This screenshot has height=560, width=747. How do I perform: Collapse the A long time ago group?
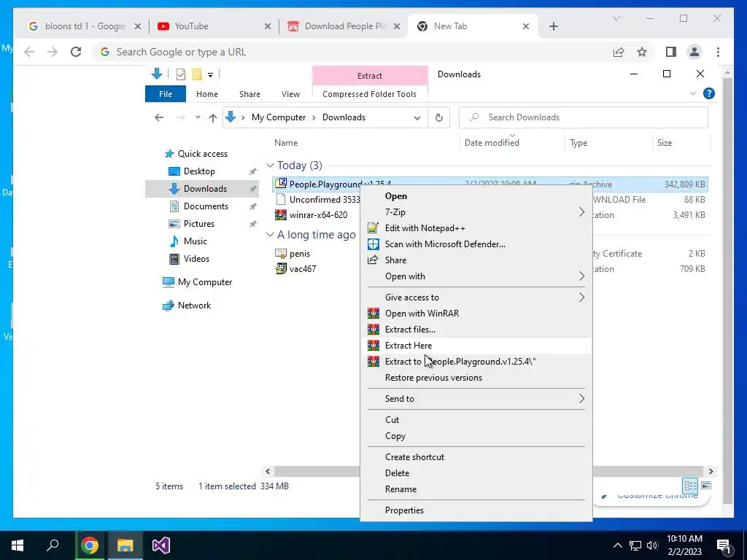point(270,235)
